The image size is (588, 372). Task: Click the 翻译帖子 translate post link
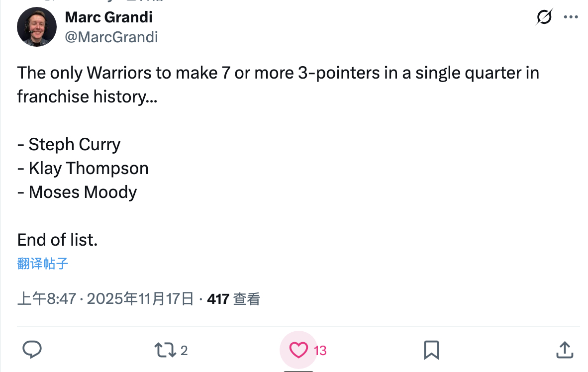[x=42, y=264]
